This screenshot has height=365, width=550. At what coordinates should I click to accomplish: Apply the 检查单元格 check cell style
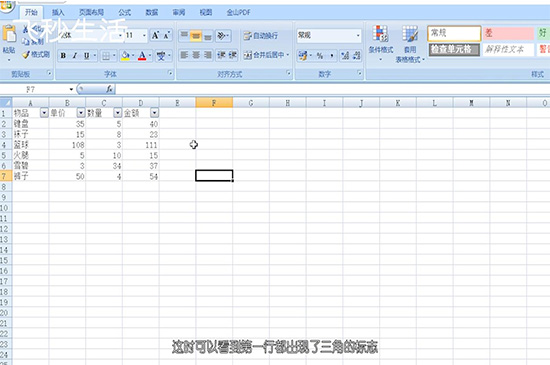click(x=454, y=49)
